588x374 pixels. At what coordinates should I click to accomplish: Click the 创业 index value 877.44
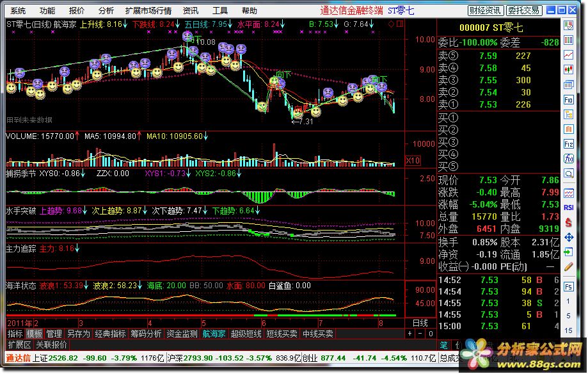point(333,358)
